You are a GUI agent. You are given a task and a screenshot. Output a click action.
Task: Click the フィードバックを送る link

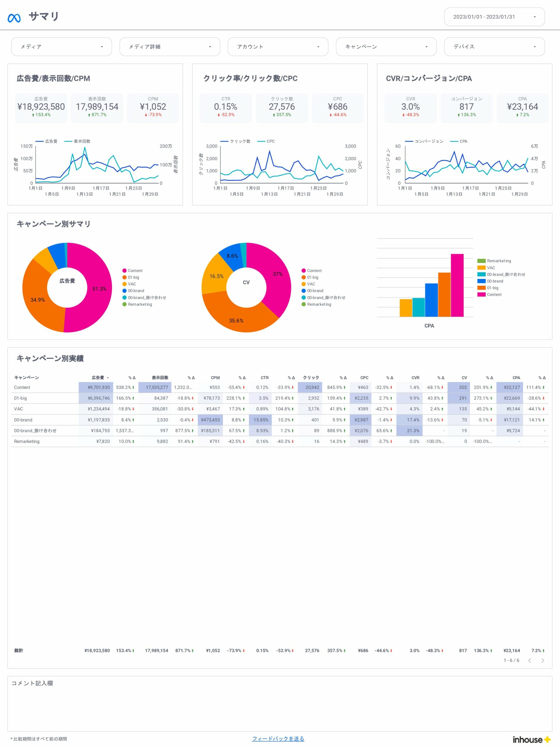[x=278, y=739]
